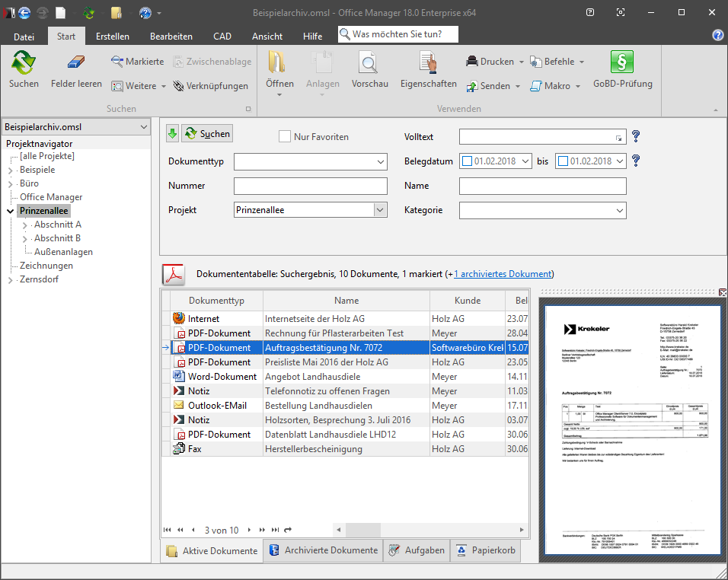Enable the Nur Favoriten checkbox
This screenshot has width=728, height=580.
pyautogui.click(x=285, y=137)
